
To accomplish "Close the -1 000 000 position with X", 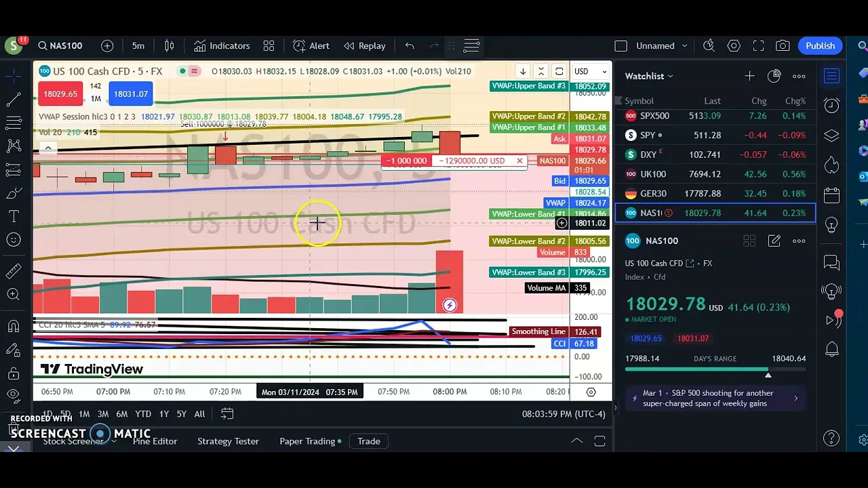I will (x=519, y=161).
